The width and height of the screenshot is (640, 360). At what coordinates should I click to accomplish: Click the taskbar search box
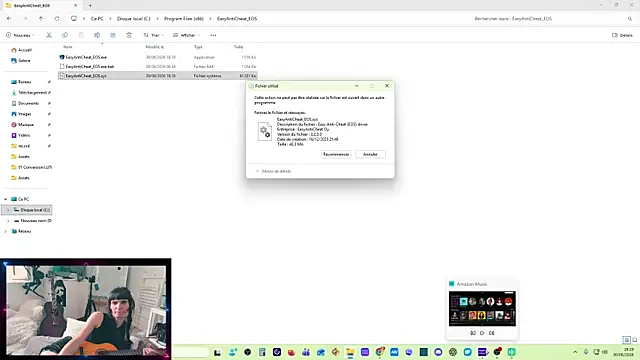192,352
